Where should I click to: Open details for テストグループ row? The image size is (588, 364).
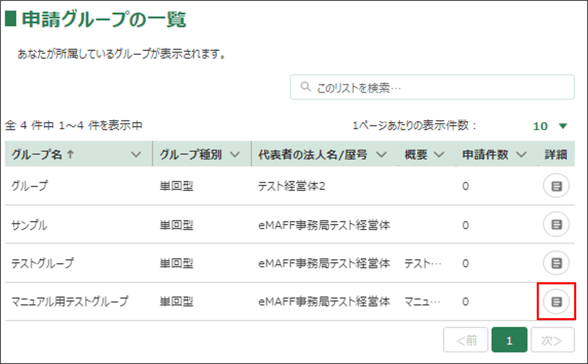556,263
